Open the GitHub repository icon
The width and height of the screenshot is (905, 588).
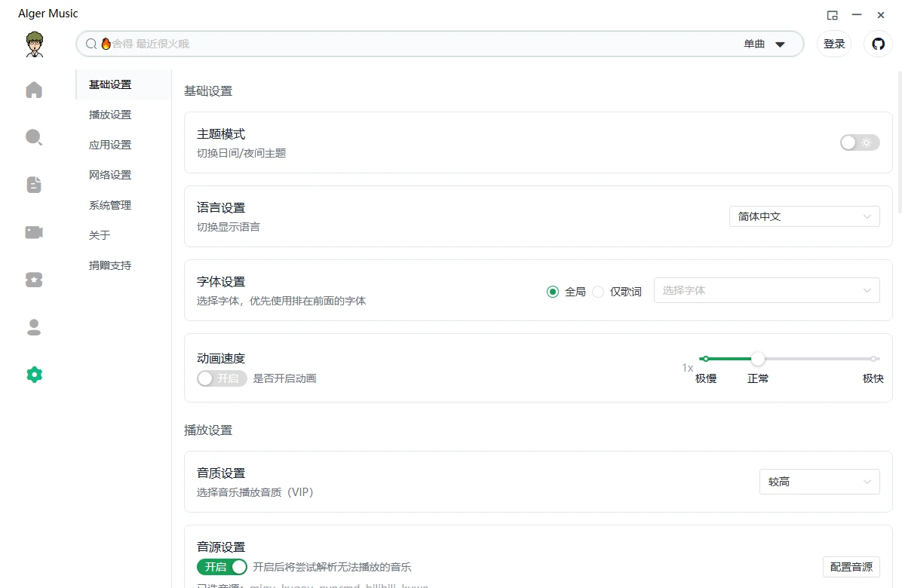[x=878, y=44]
